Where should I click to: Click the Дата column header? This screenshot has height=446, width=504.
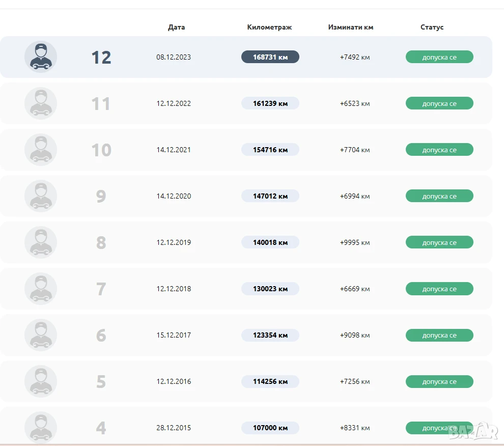point(177,27)
